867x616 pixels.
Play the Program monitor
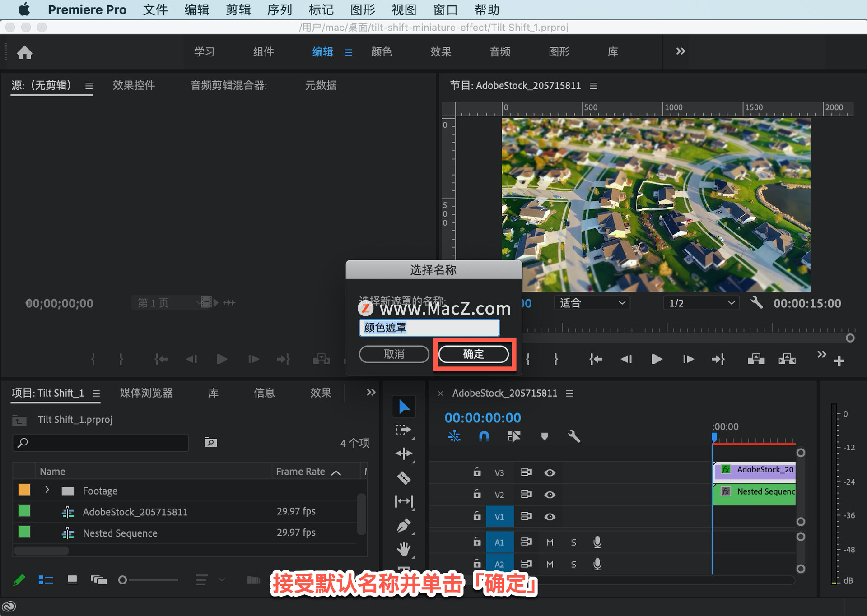657,359
